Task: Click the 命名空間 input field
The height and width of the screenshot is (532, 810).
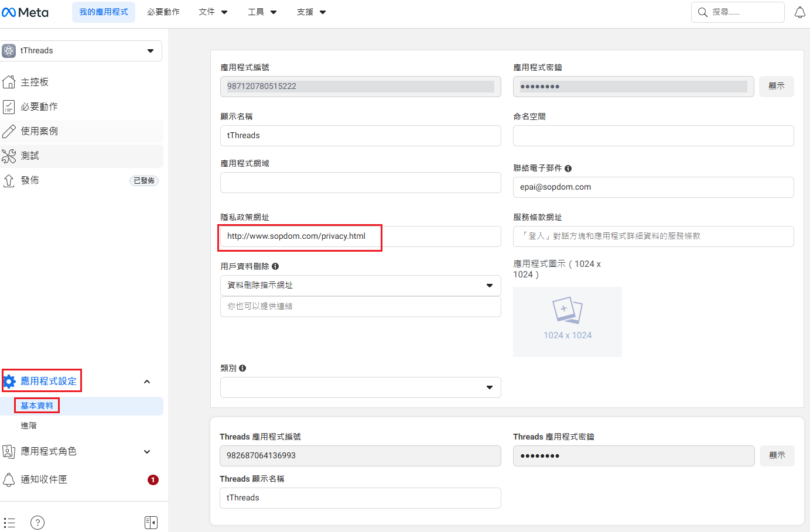Action: [654, 136]
